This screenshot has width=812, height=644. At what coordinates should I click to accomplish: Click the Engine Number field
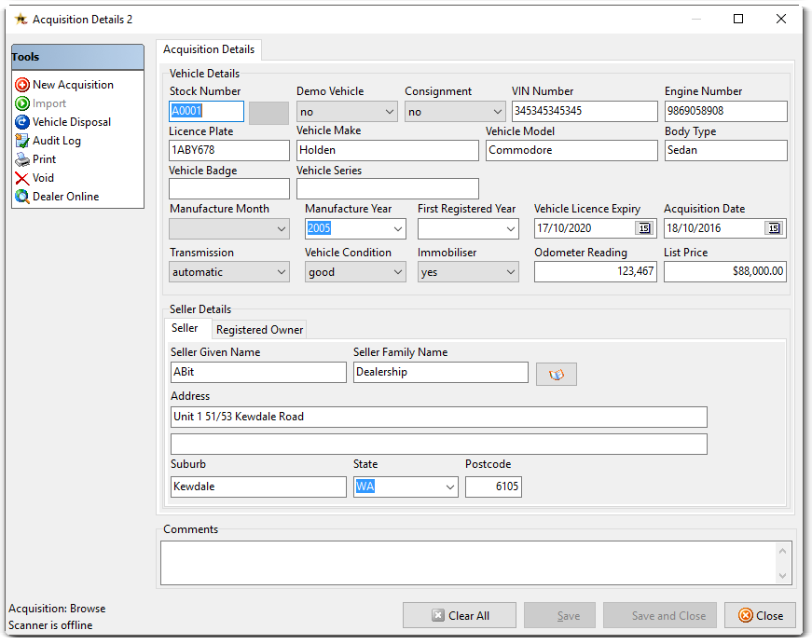pyautogui.click(x=725, y=111)
